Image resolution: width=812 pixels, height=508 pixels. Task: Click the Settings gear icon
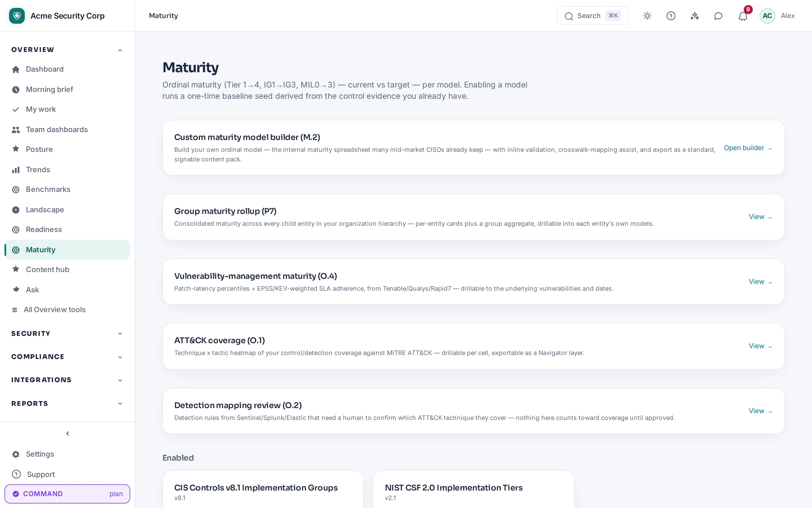tap(16, 454)
